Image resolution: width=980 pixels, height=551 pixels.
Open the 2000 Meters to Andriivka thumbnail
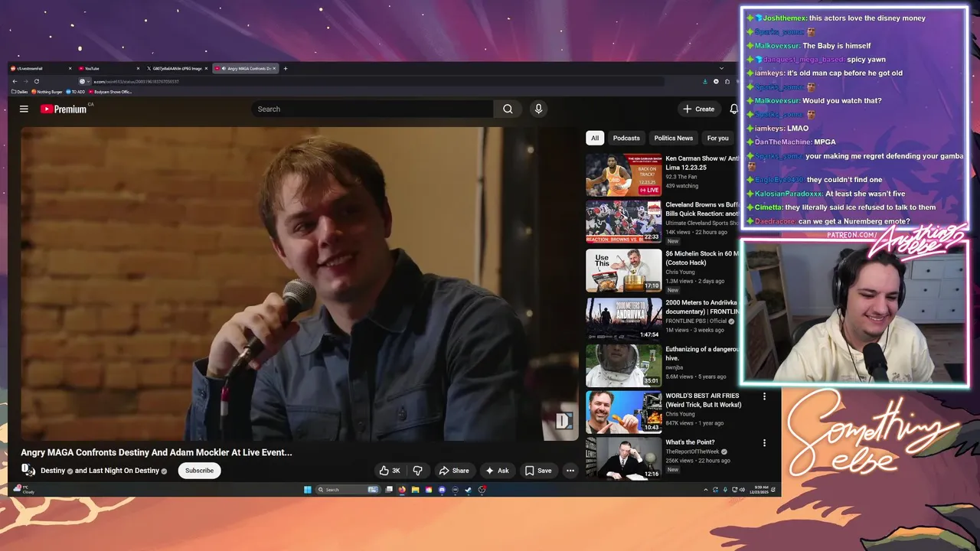[624, 318]
